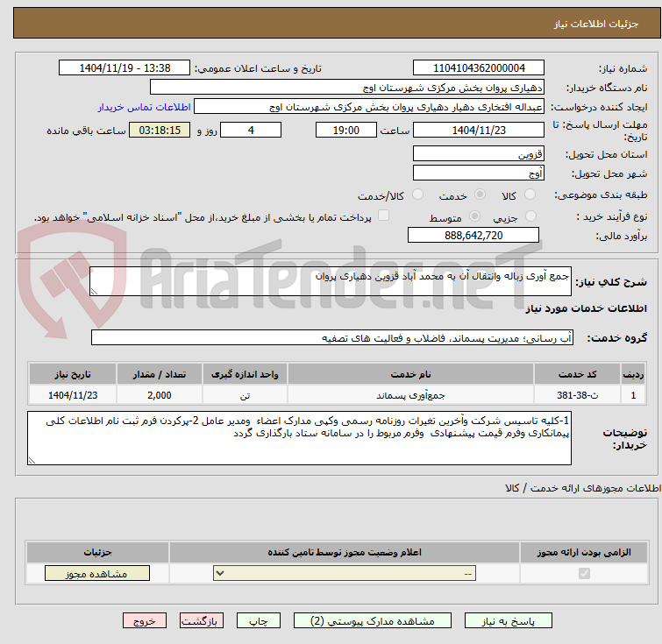Open 'مشاهده مجوز' license details

[97, 574]
